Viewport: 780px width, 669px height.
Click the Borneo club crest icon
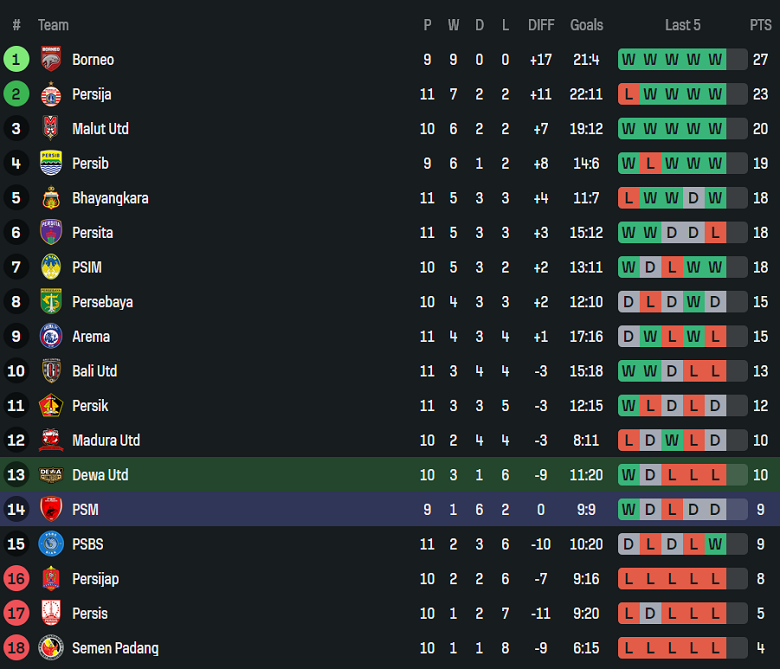pos(51,60)
